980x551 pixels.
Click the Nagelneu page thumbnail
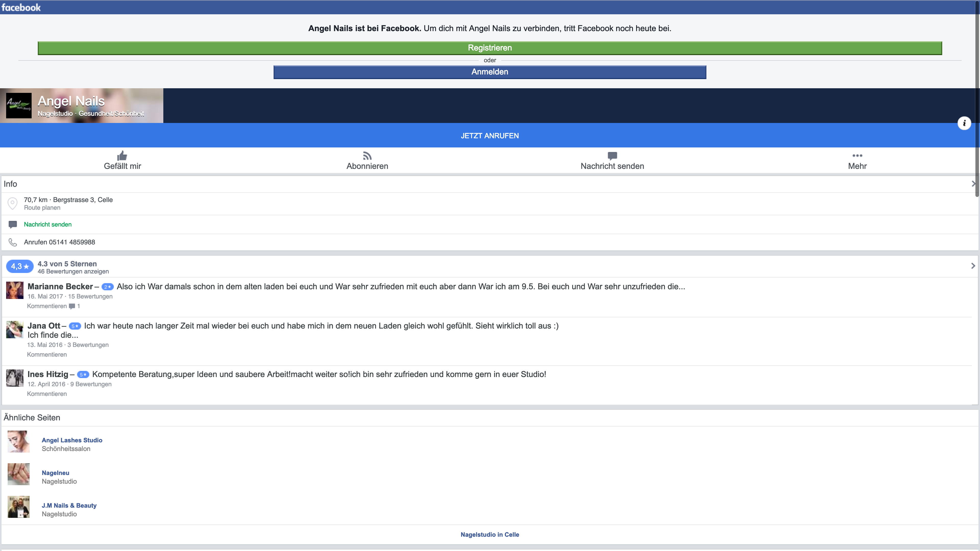(x=19, y=474)
